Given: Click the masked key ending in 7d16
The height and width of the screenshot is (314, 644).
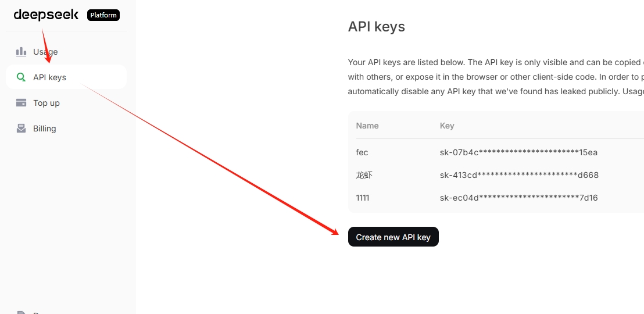Looking at the screenshot, I should (x=518, y=198).
